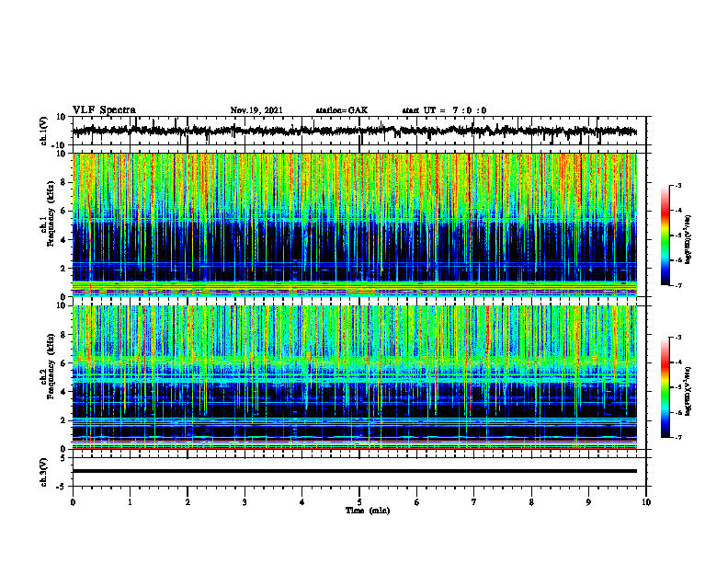Image resolution: width=728 pixels, height=563 pixels.
Task: Click the "6" tick on the time axis
Action: click(x=417, y=502)
